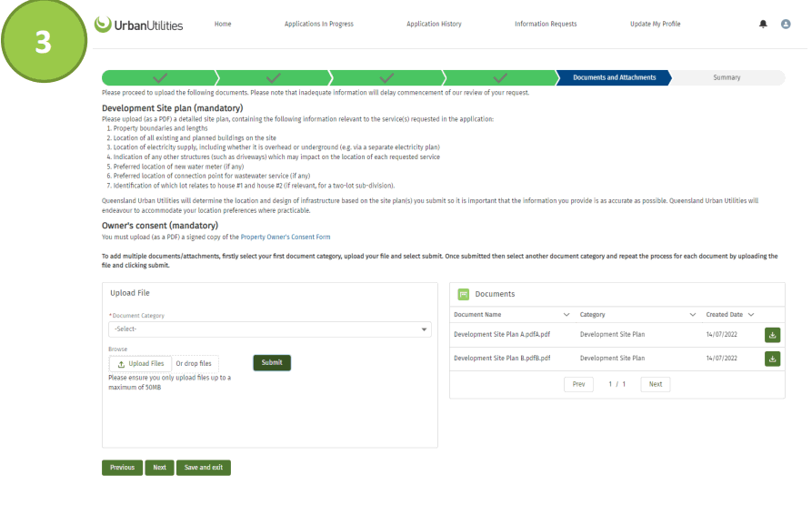Image resolution: width=812 pixels, height=506 pixels.
Task: Click the Urban Utilities logo
Action: [x=139, y=25]
